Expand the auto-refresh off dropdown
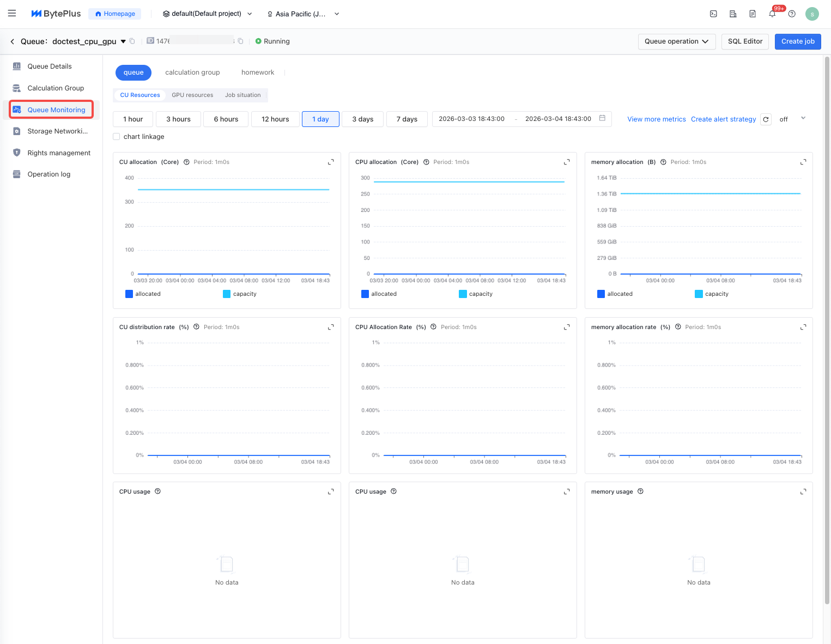The height and width of the screenshot is (644, 831). pos(803,119)
